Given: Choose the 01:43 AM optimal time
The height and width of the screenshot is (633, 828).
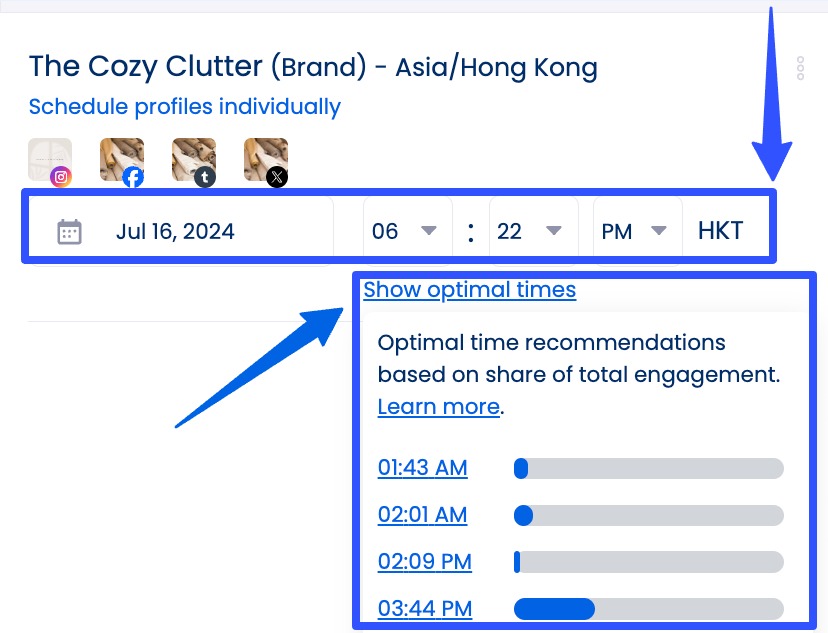Looking at the screenshot, I should click(422, 468).
